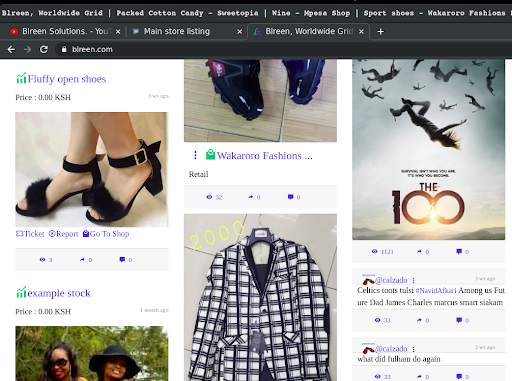Open the fluffy black sandals photo
The height and width of the screenshot is (381, 512).
tap(92, 169)
